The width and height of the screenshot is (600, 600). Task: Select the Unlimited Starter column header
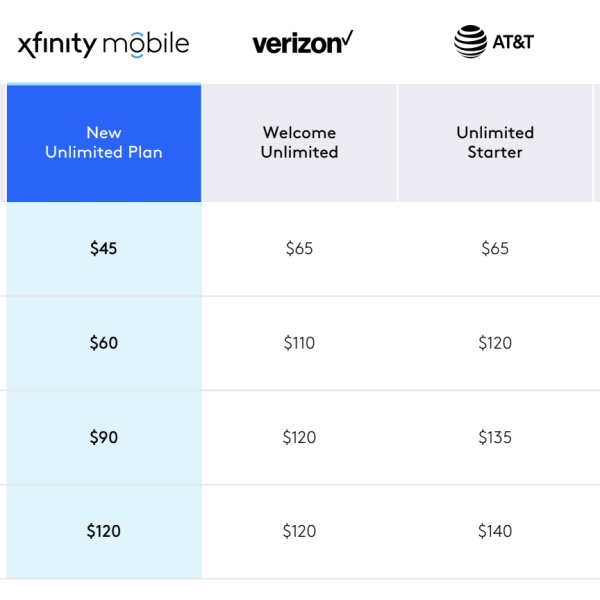495,143
